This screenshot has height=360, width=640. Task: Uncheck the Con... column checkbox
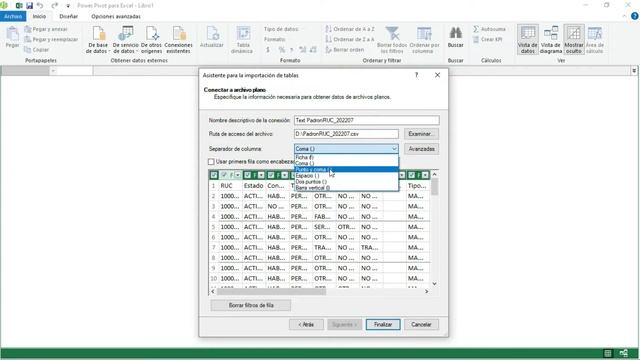click(271, 175)
